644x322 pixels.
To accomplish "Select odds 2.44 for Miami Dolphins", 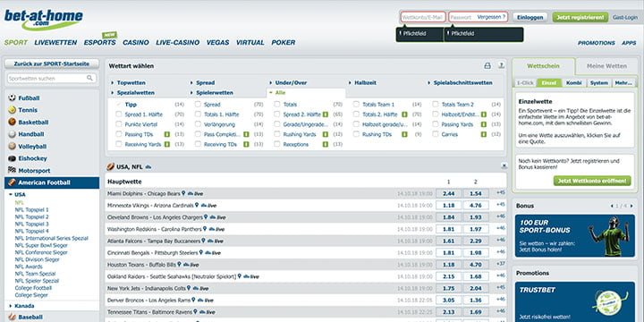I will pos(448,193).
